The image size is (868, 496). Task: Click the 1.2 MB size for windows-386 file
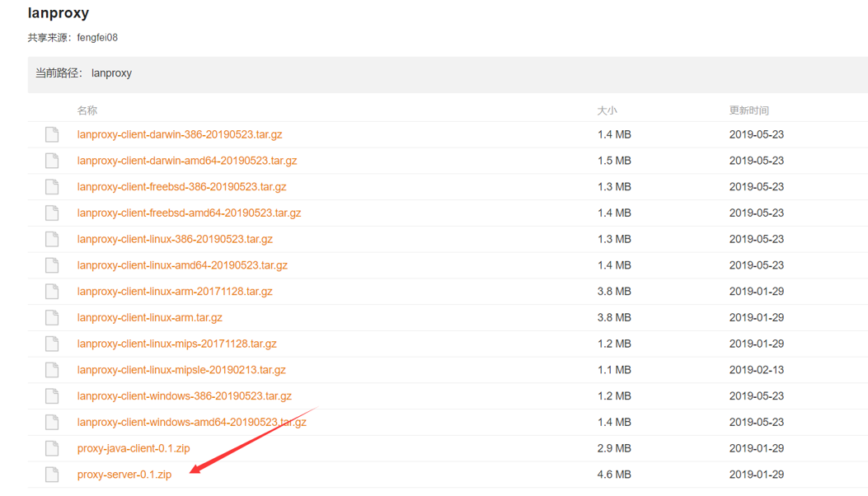coord(614,395)
